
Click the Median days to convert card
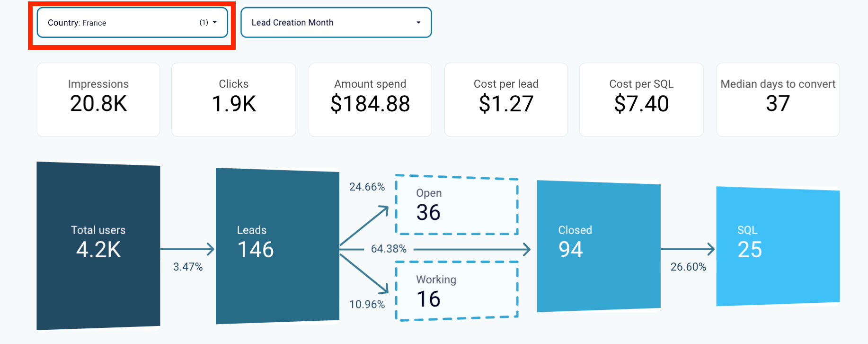(778, 100)
